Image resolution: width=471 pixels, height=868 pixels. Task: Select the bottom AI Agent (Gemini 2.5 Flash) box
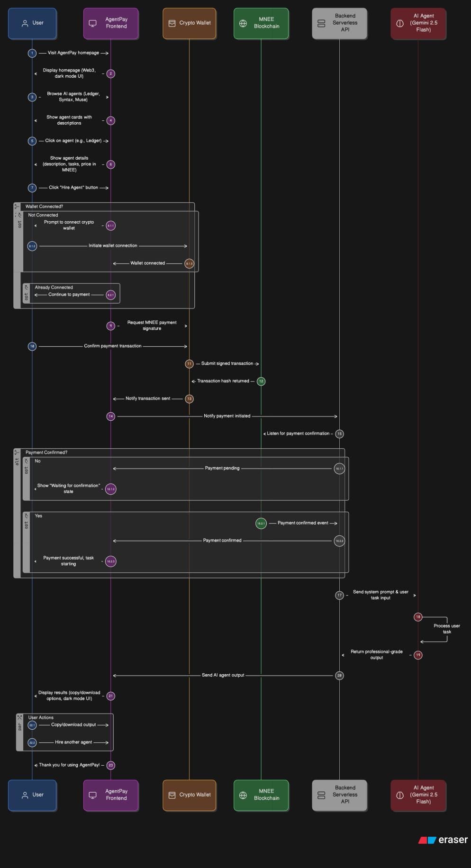(x=418, y=796)
